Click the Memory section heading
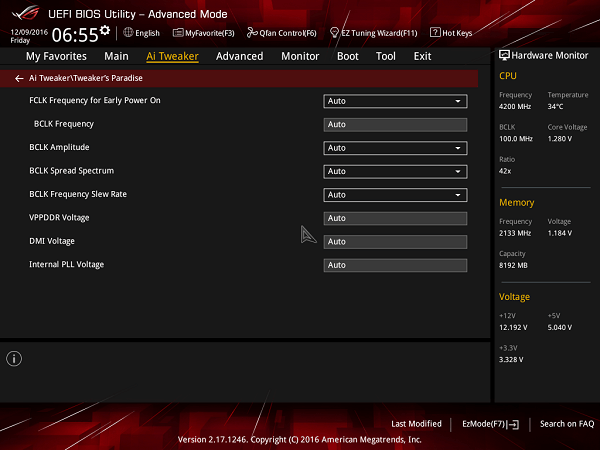Screen dimensions: 600x450 tap(517, 202)
